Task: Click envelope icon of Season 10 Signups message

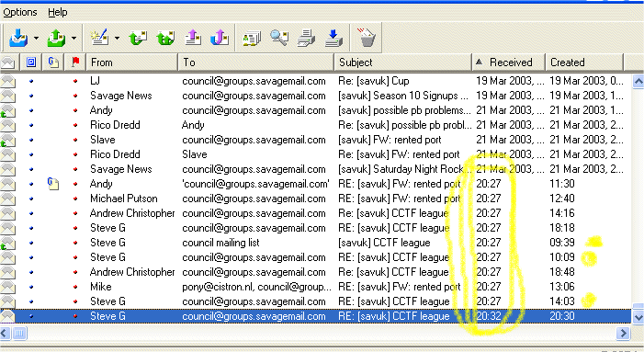Action: click(7, 96)
